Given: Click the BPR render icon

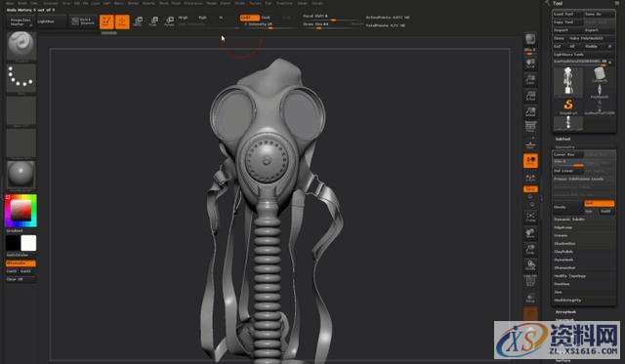Looking at the screenshot, I should 530,39.
